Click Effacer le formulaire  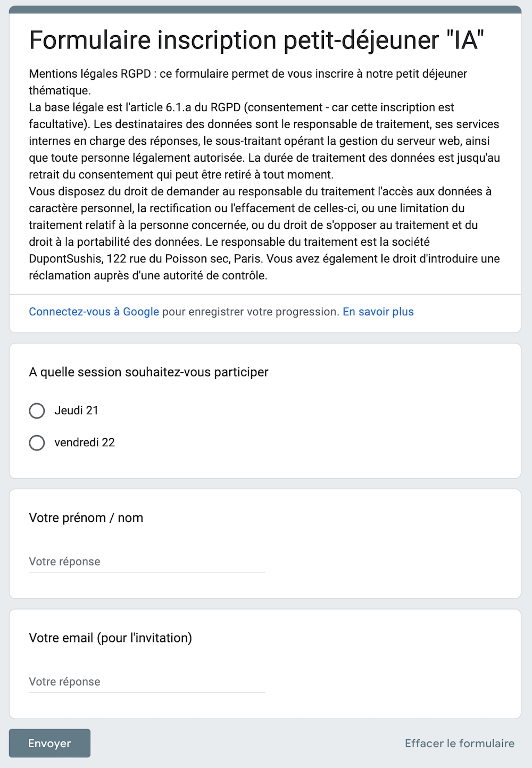pos(460,743)
